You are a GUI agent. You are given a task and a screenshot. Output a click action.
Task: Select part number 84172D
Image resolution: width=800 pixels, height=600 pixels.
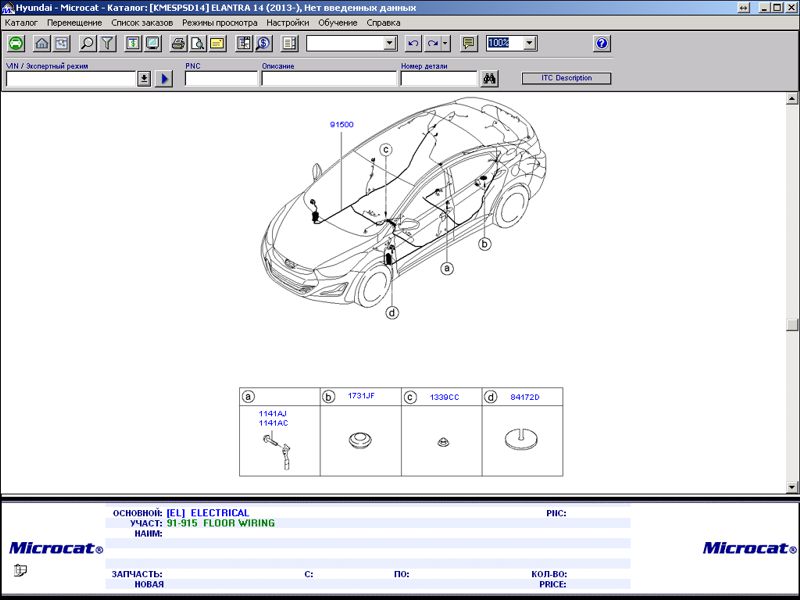[524, 397]
